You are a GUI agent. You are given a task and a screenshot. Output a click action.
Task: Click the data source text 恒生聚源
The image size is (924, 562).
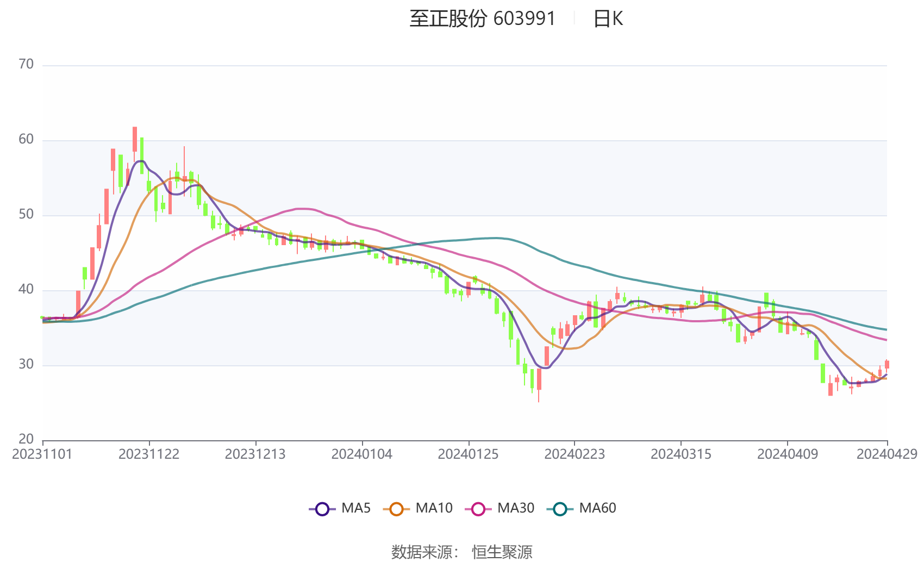(502, 552)
